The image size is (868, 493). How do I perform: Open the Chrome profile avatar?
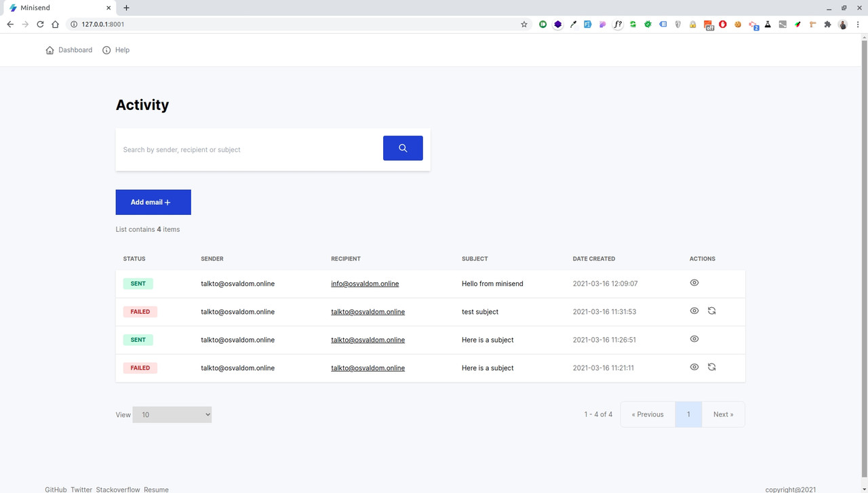[x=843, y=24]
